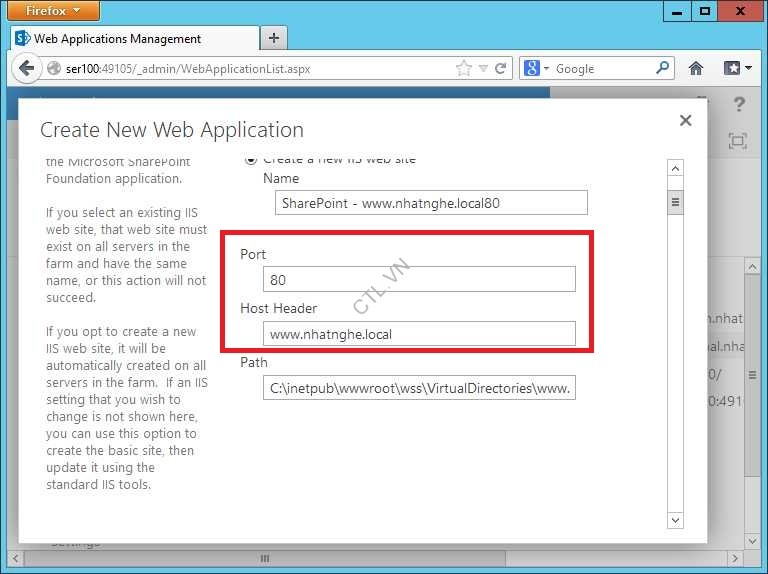Click the browser back arrow button
This screenshot has width=768, height=574.
coord(25,68)
